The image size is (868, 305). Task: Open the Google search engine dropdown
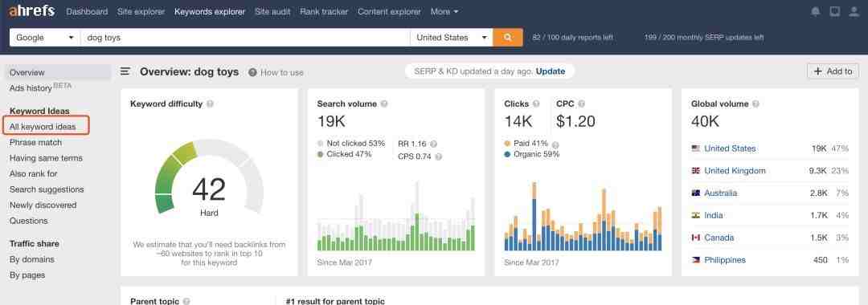pyautogui.click(x=44, y=38)
